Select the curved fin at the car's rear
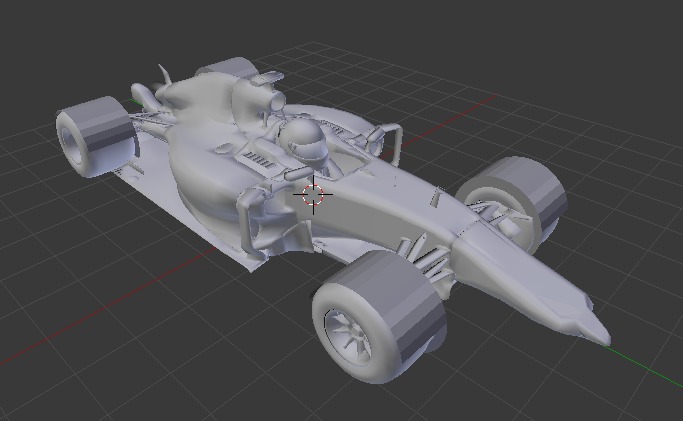 pyautogui.click(x=163, y=75)
